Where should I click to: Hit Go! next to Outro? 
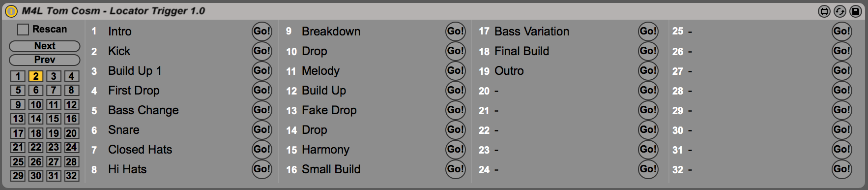coord(648,70)
